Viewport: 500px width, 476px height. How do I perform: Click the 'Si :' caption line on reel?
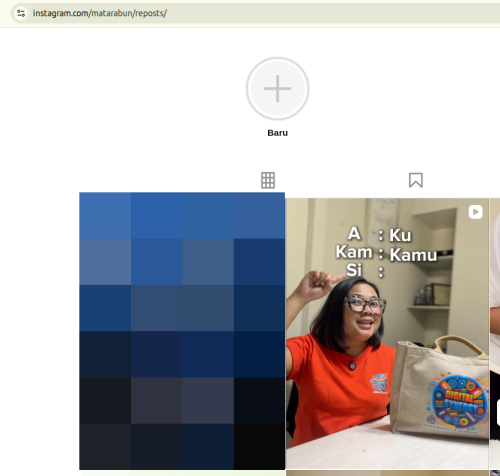(x=365, y=270)
